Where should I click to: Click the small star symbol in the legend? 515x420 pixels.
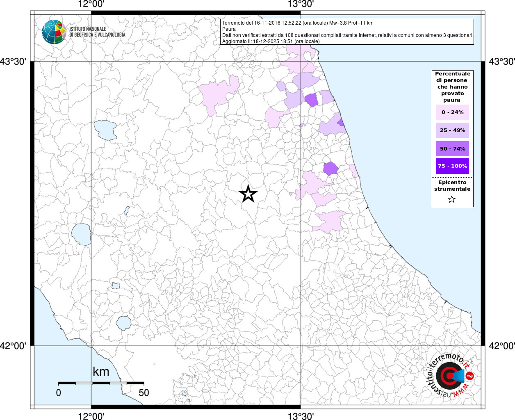point(452,200)
